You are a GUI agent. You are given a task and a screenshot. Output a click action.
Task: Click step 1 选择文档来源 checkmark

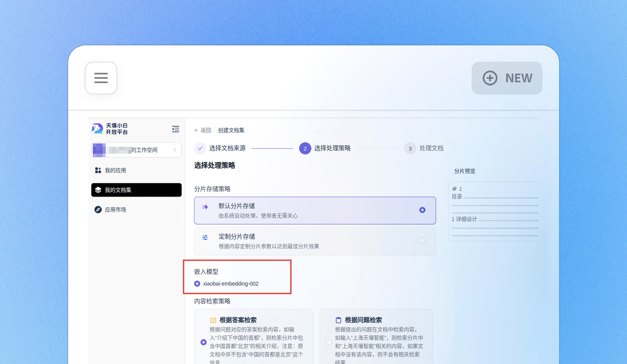(x=200, y=148)
